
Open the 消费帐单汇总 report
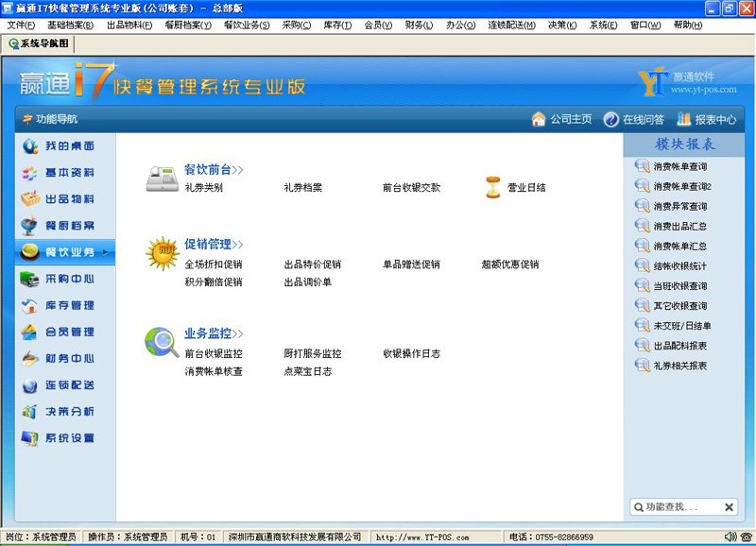point(679,246)
